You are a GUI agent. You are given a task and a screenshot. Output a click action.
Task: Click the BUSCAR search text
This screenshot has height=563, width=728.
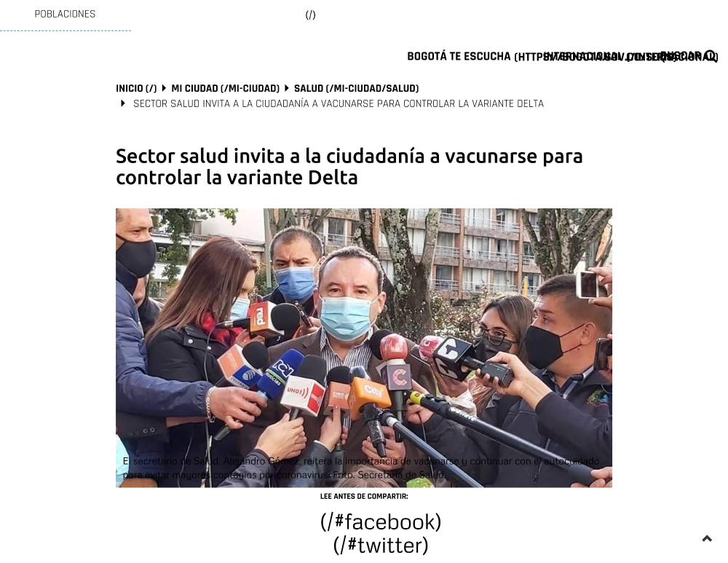[681, 56]
